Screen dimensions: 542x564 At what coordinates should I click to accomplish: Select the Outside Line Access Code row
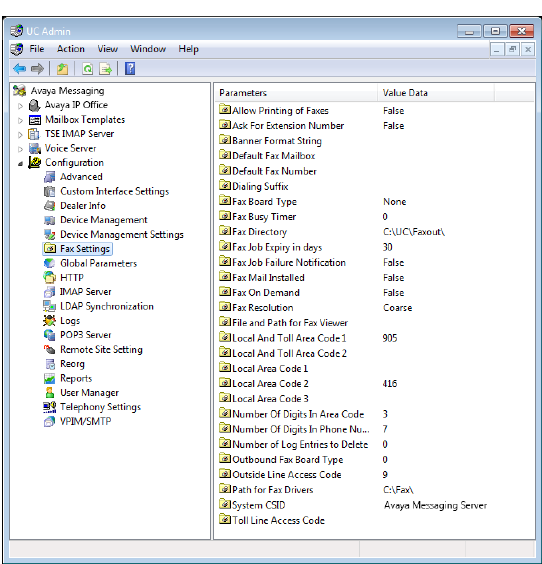coord(280,474)
